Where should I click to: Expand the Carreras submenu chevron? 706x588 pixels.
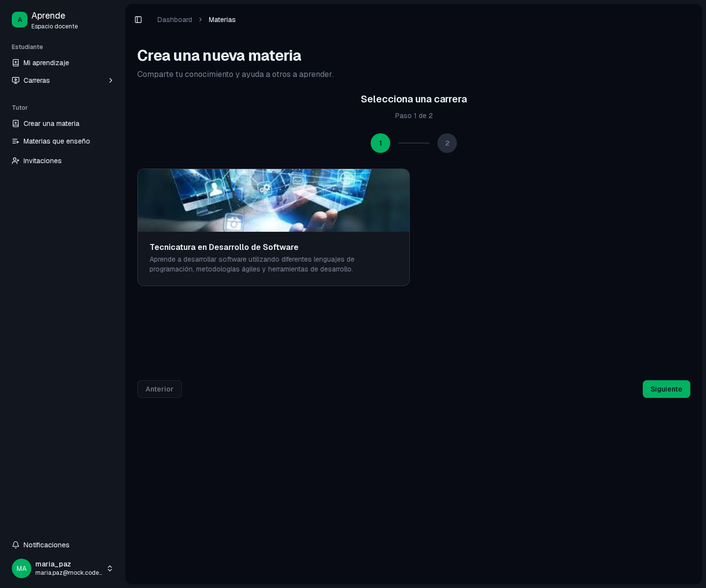coord(111,80)
